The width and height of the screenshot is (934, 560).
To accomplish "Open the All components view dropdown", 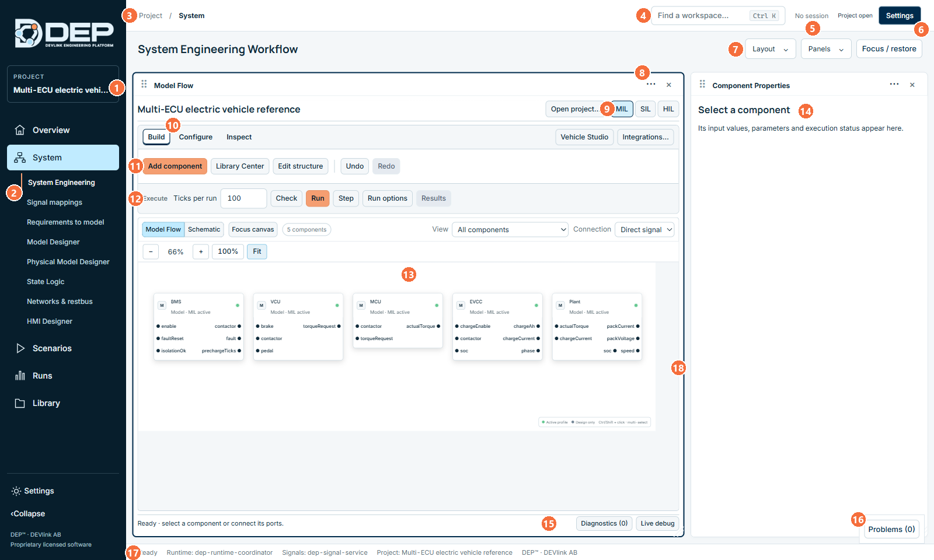I will (510, 230).
